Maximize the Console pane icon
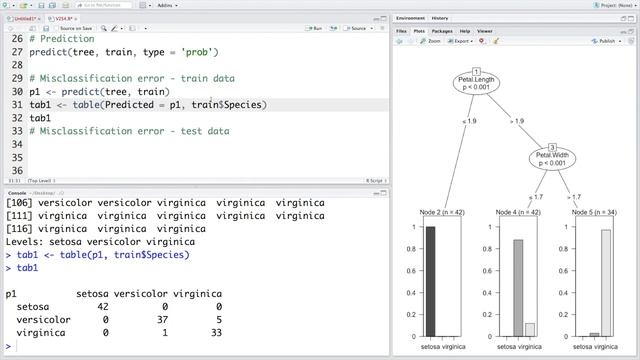 point(384,193)
